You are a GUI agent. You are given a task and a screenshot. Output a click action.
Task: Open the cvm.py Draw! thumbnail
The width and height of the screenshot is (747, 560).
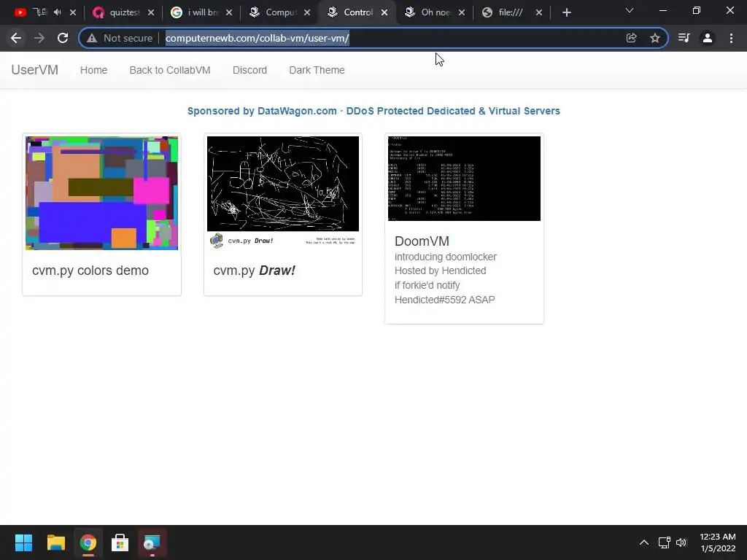[x=283, y=192]
